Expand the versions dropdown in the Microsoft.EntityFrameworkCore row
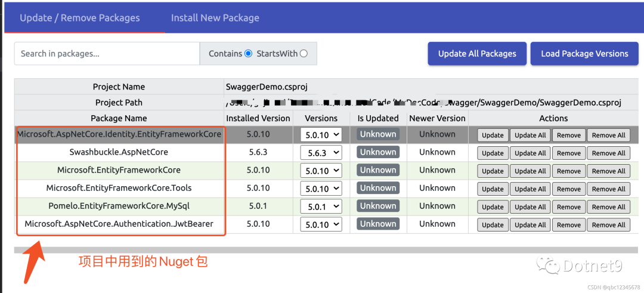The image size is (644, 293). [321, 171]
